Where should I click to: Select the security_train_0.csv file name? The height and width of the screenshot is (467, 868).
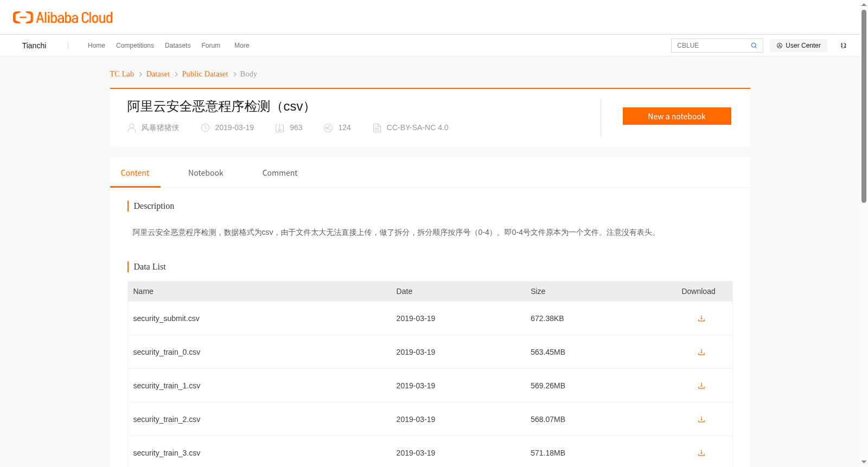[167, 352]
